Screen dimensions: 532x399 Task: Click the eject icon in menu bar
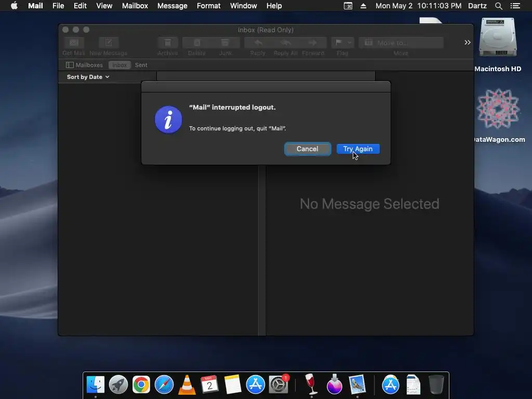point(363,6)
